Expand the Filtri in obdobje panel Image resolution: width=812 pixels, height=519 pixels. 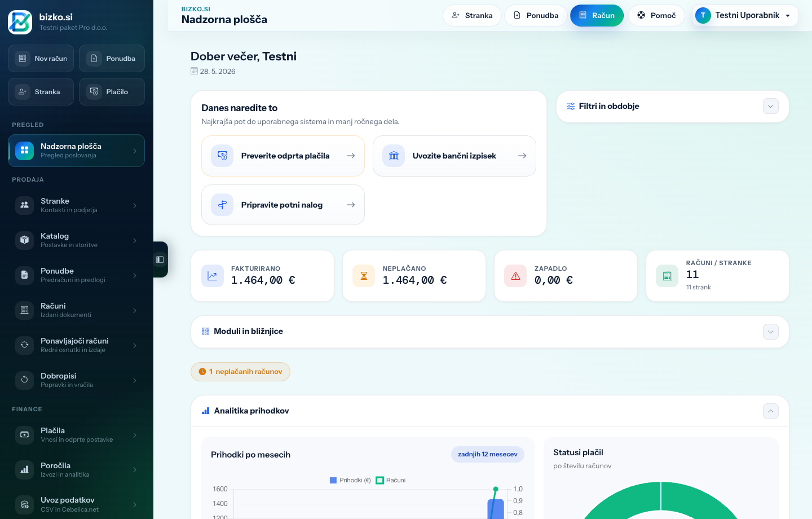tap(771, 106)
